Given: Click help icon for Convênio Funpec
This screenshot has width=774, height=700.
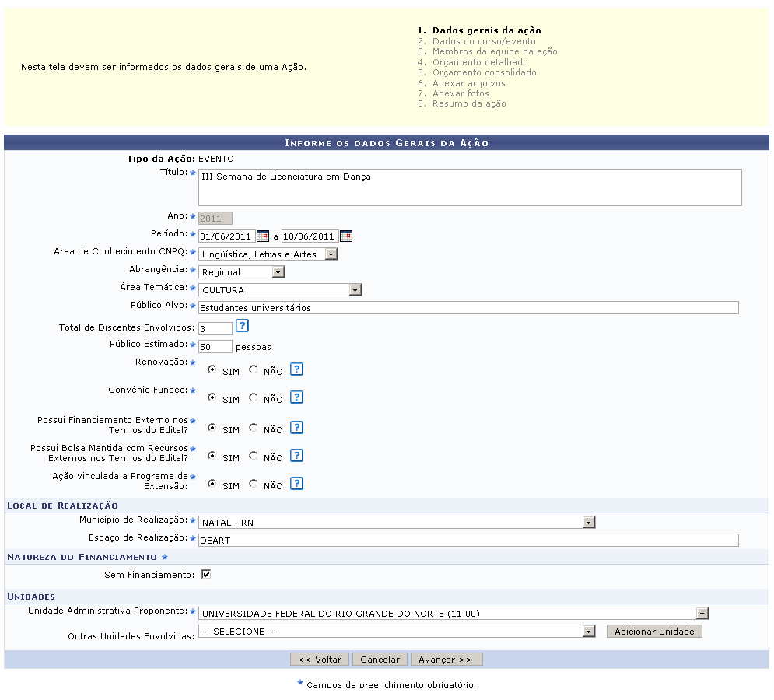Looking at the screenshot, I should point(296,397).
